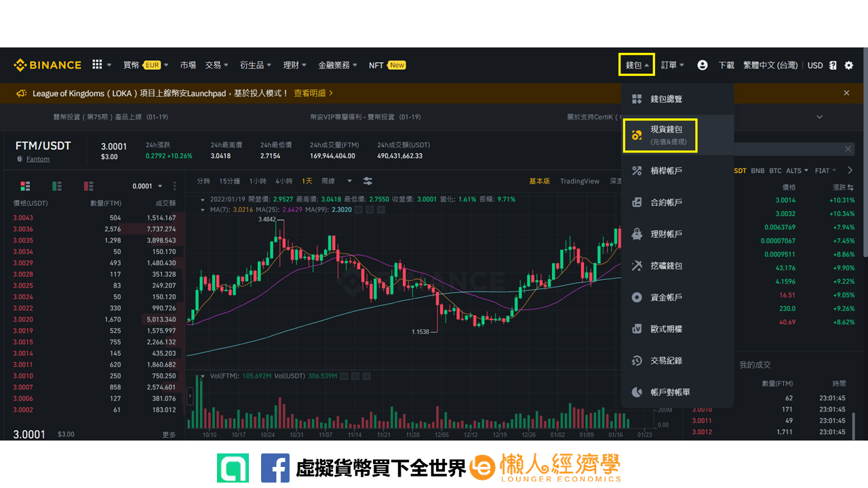Click the 下載 download link
This screenshot has width=868, height=488.
tap(726, 65)
